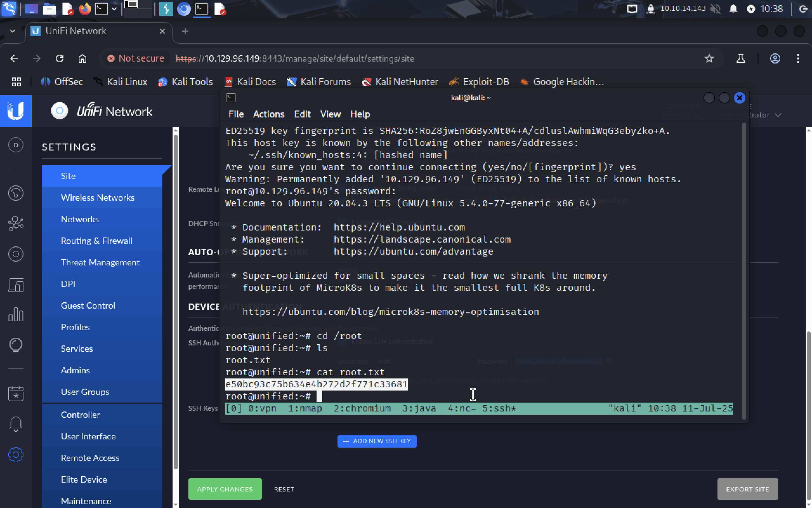Open the browser labs flask icon
The image size is (812, 508).
741,58
